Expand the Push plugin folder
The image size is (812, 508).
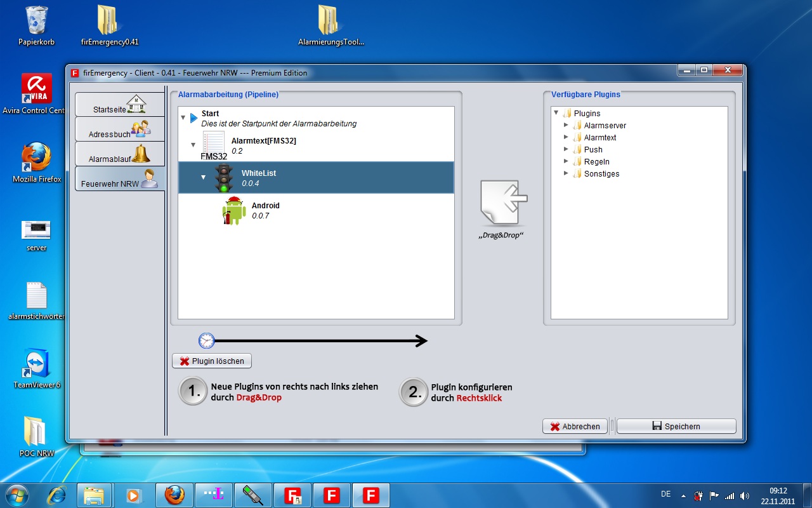coord(566,150)
